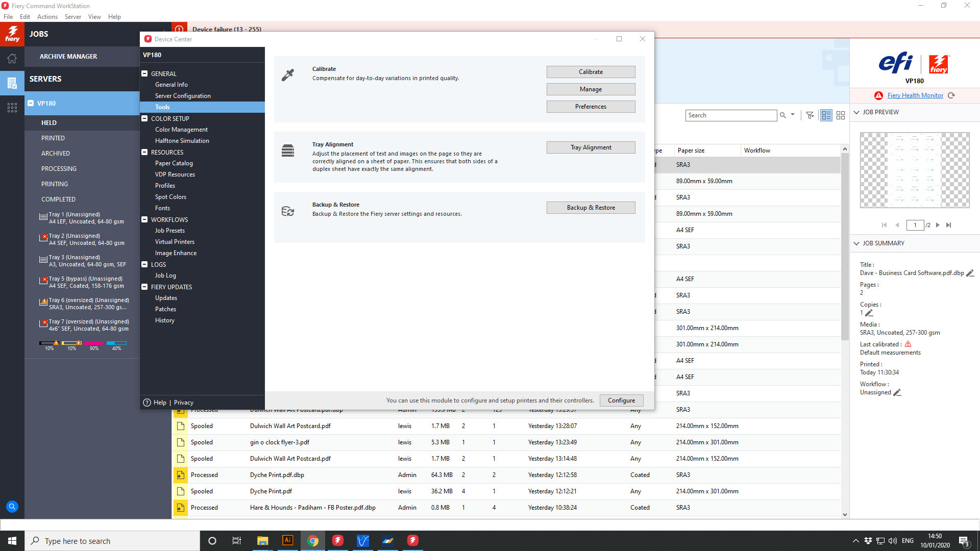This screenshot has width=980, height=551.
Task: Click the Fiery logo at top left
Action: 12,34
